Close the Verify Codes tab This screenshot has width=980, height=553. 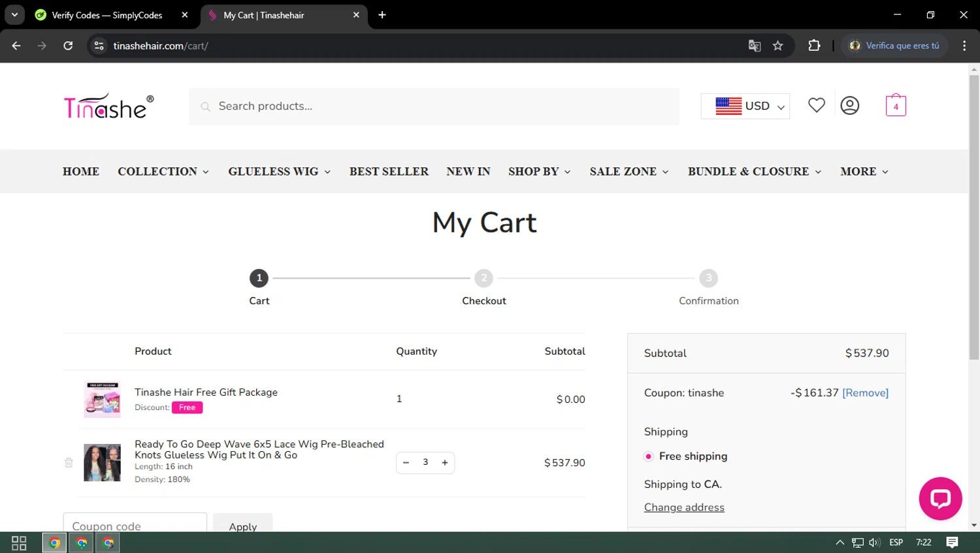(185, 15)
